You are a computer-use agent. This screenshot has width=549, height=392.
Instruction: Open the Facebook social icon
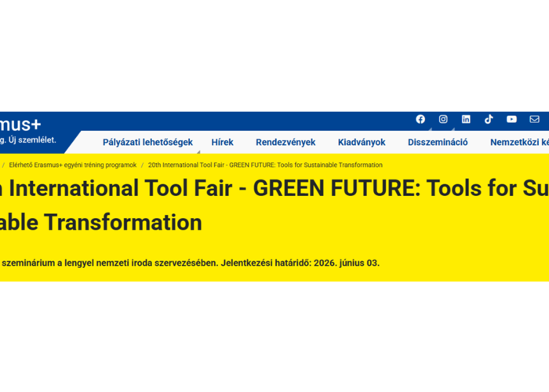tap(420, 119)
